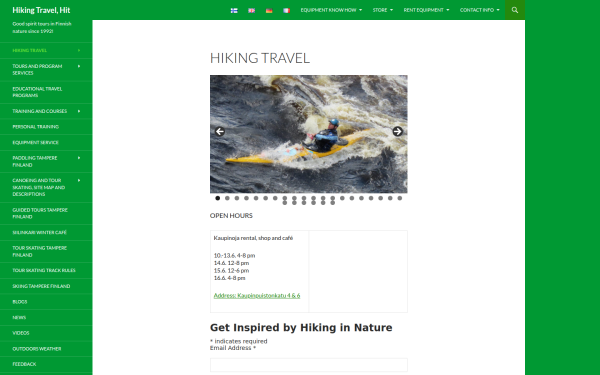
Task: Select the first slideshow dot
Action: pyautogui.click(x=218, y=198)
